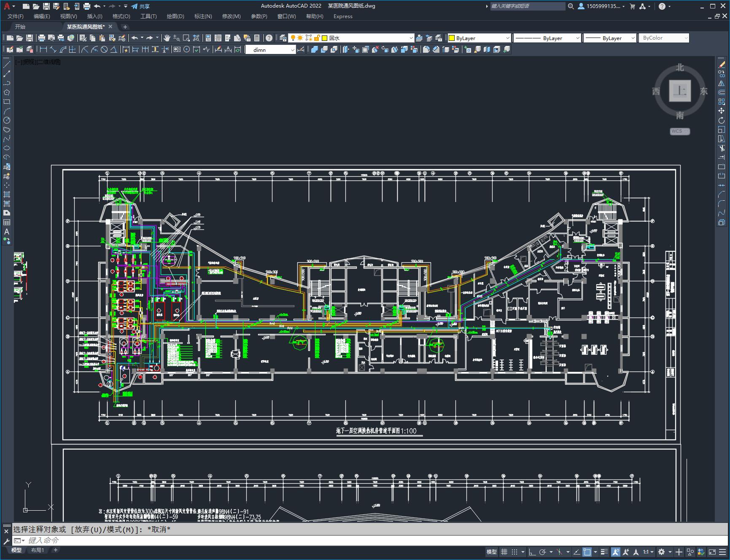Open the 绘图(D) menu
Image resolution: width=730 pixels, height=560 pixels.
tap(175, 16)
